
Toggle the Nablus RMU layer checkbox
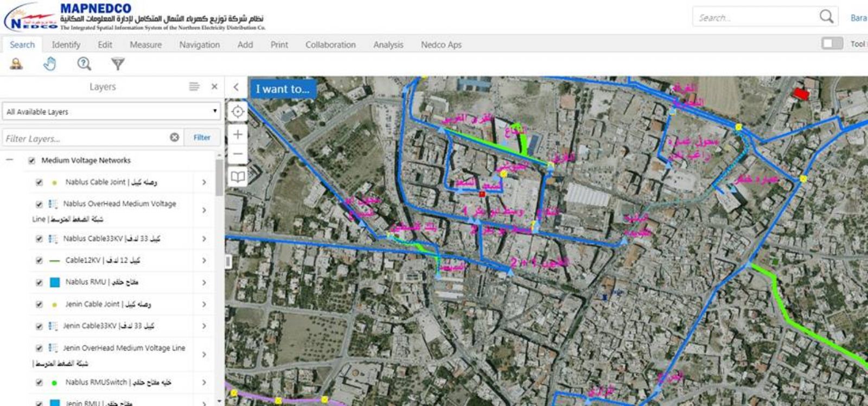(x=39, y=283)
